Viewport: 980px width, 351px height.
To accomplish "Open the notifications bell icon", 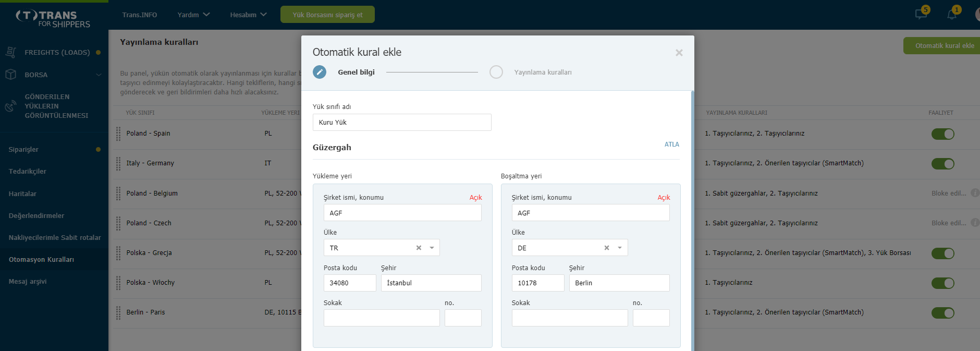I will [x=952, y=14].
